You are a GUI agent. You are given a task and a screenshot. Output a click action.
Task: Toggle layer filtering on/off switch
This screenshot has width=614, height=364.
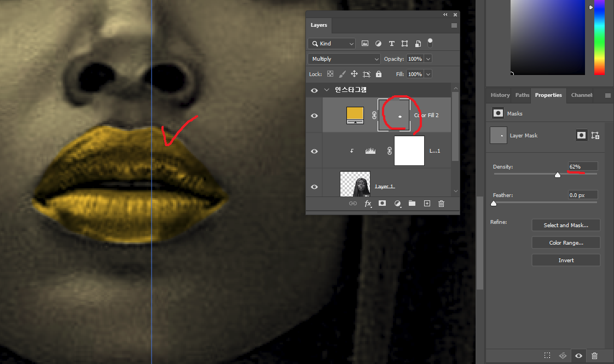point(430,43)
